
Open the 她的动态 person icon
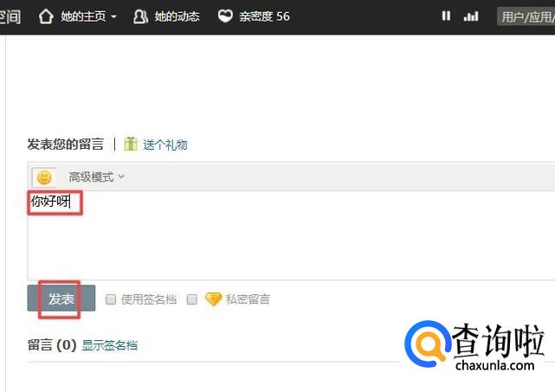click(140, 16)
